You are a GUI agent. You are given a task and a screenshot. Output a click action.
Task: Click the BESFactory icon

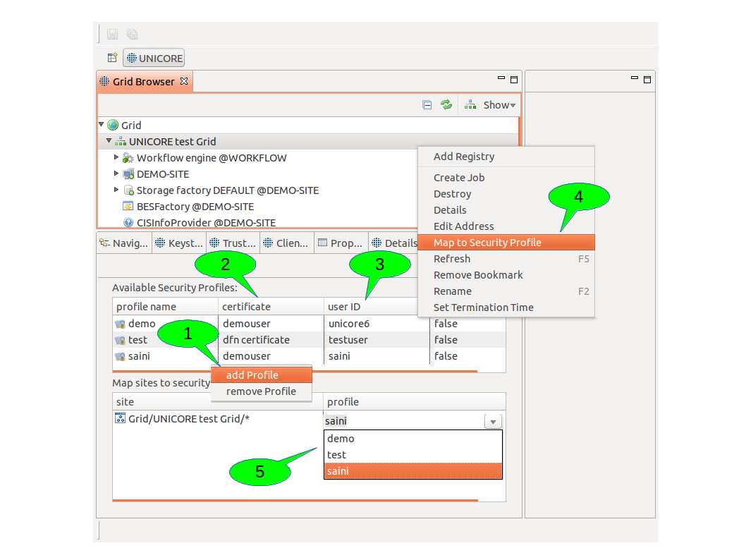[128, 207]
